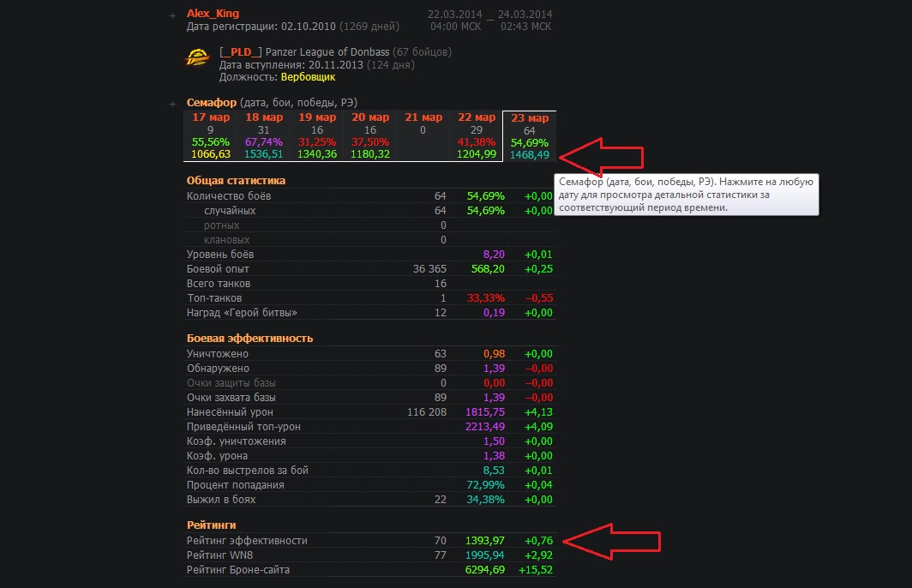The image size is (912, 588).
Task: Click the Panzer League of Donbass clan emblem
Action: (197, 58)
